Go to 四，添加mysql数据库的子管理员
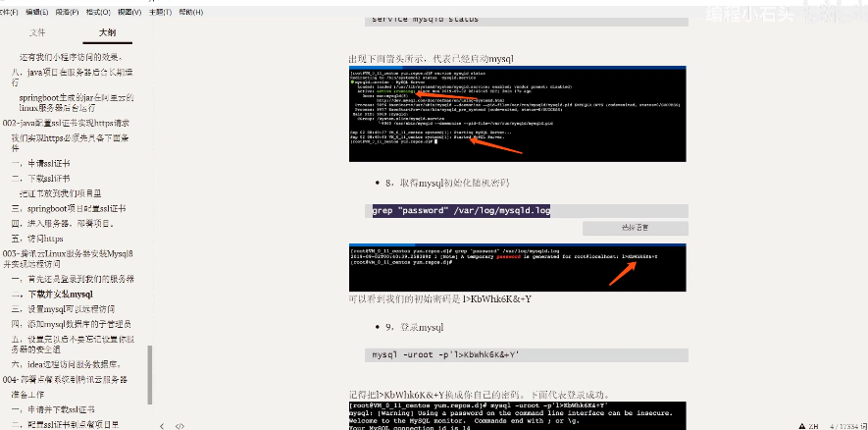 click(72, 324)
